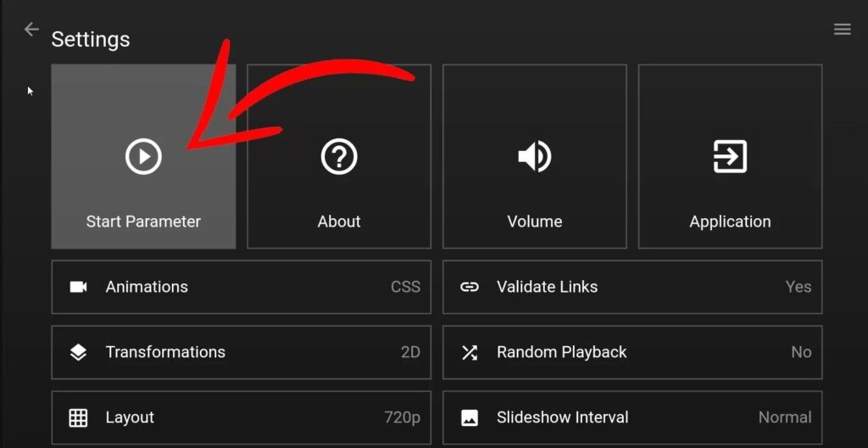
Task: Open the hamburger menu
Action: click(x=842, y=30)
